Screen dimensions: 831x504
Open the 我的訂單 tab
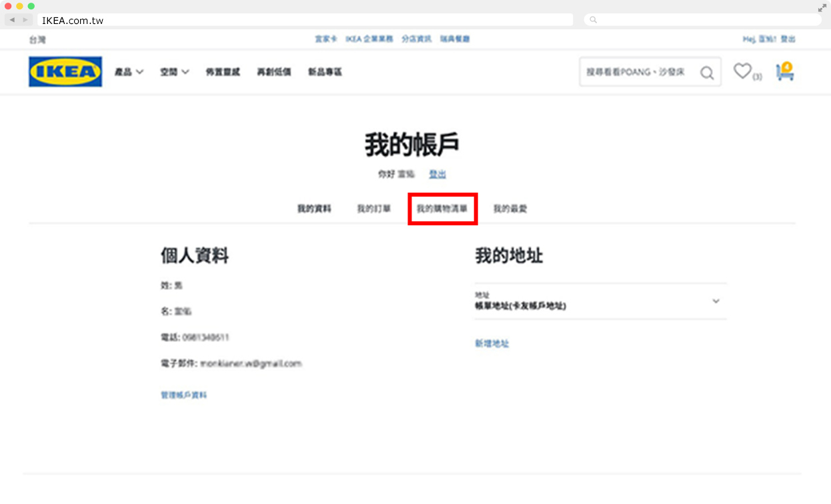click(x=373, y=209)
